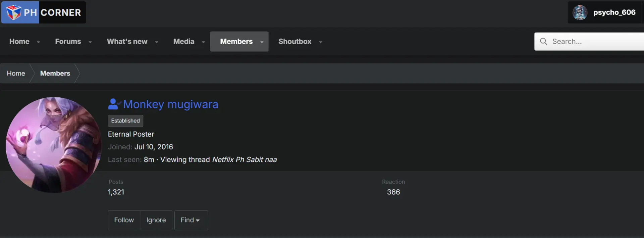Screen dimensions: 644x238
Task: Click the Ignore button
Action: coord(156,220)
